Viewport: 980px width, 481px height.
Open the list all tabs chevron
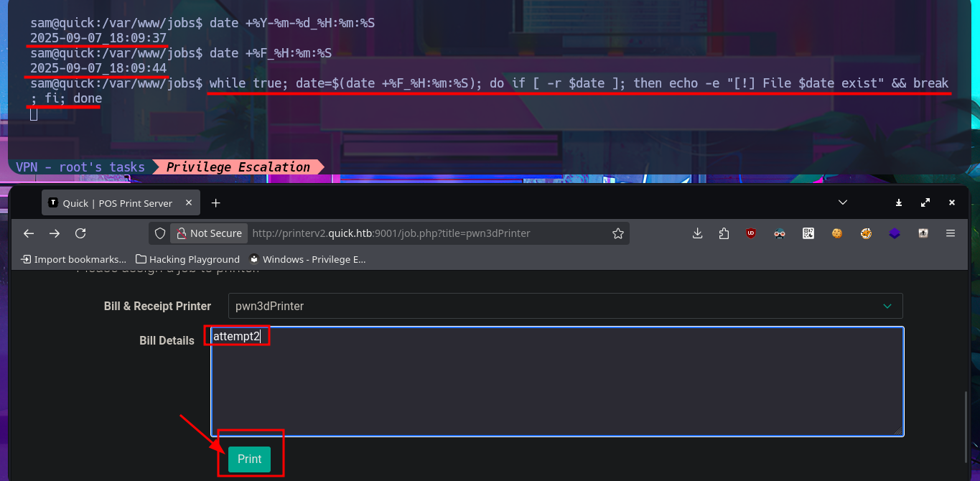843,203
